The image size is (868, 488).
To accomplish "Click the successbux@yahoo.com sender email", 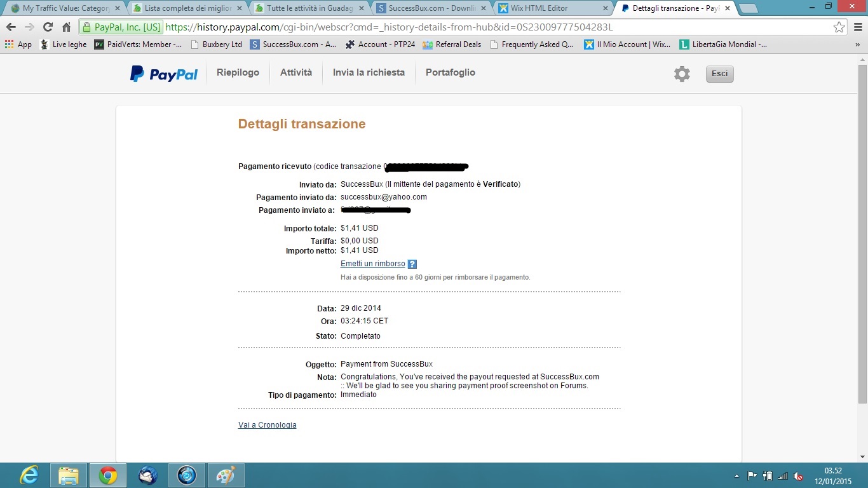I will click(384, 197).
